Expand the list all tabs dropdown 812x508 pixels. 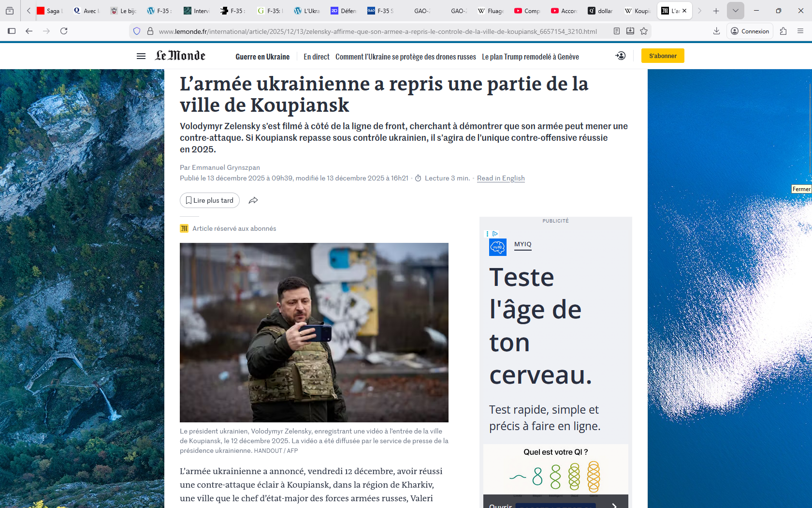click(x=735, y=11)
